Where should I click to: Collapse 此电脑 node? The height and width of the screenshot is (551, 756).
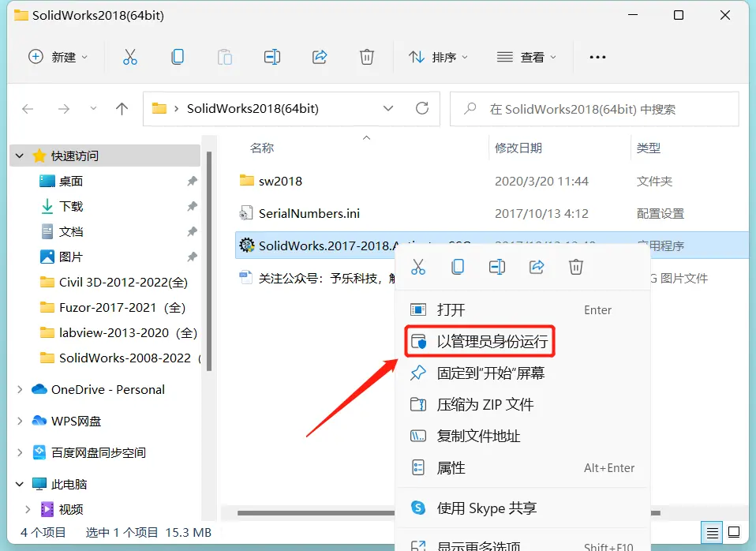point(20,484)
